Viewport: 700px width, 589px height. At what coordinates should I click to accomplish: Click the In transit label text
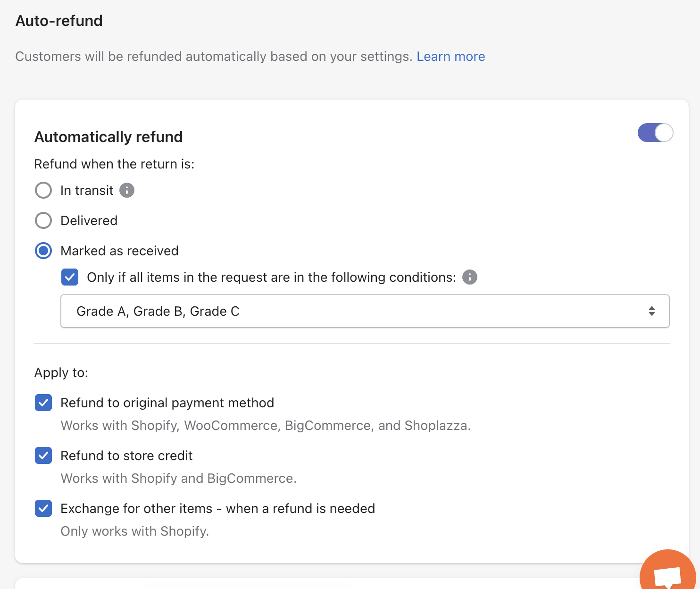(x=87, y=190)
